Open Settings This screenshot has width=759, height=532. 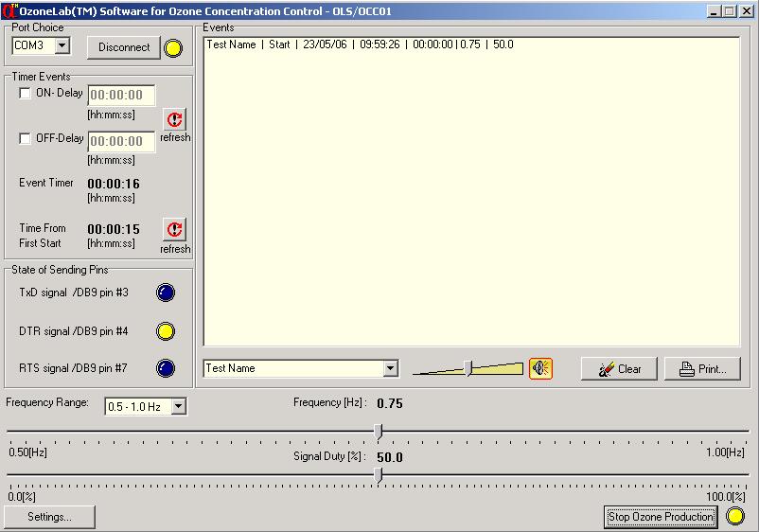pos(49,517)
